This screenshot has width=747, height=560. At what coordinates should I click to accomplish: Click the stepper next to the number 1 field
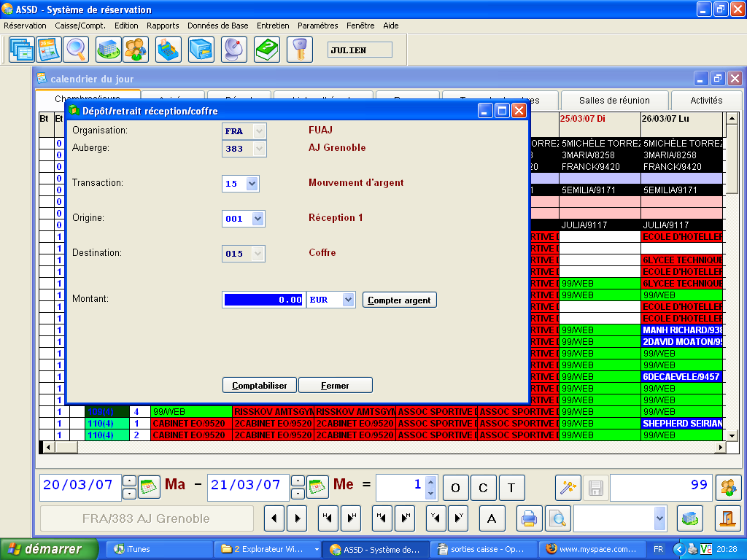click(430, 488)
